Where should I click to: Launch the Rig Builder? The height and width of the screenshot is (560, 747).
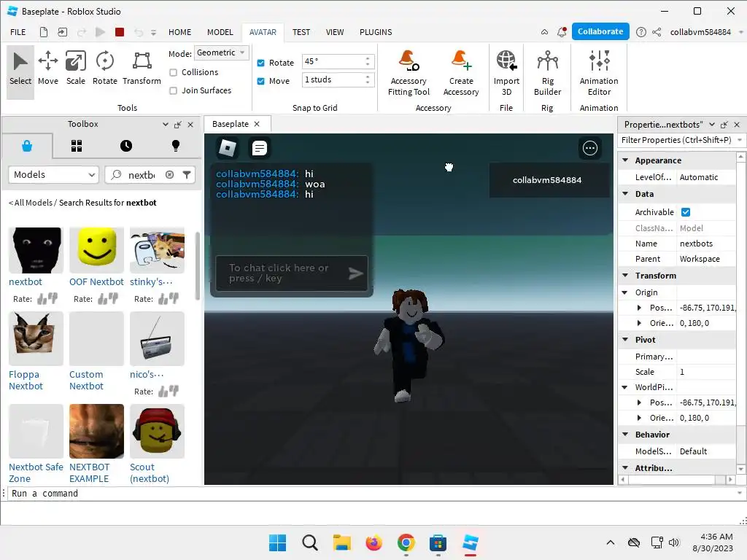pyautogui.click(x=547, y=73)
